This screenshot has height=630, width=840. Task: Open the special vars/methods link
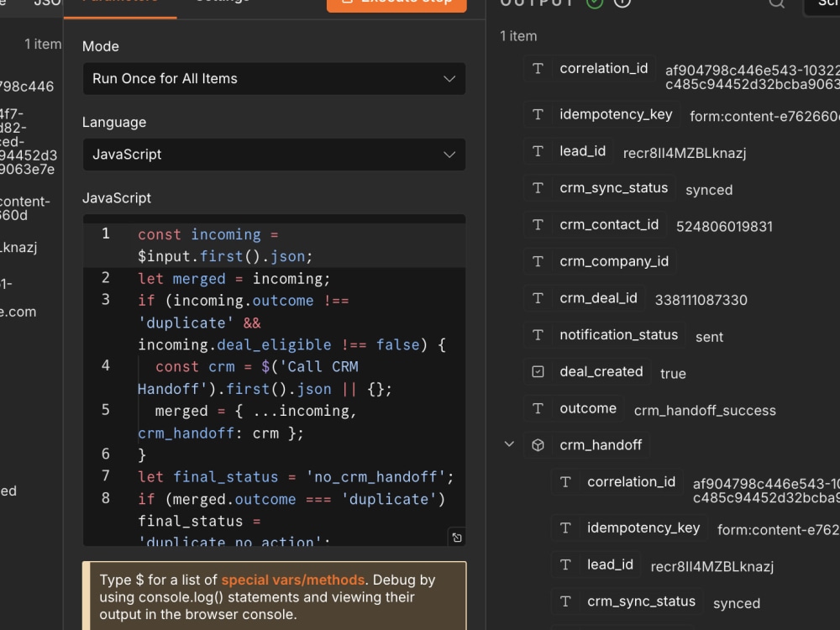point(293,580)
